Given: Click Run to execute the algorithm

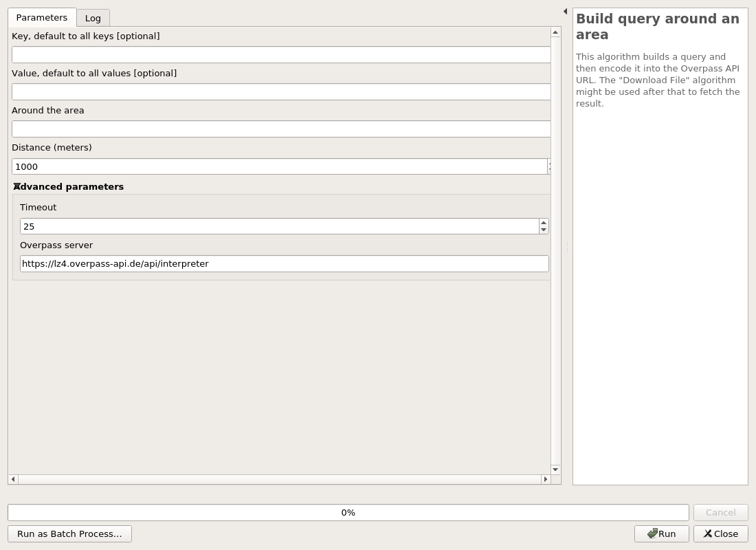Looking at the screenshot, I should tap(661, 533).
